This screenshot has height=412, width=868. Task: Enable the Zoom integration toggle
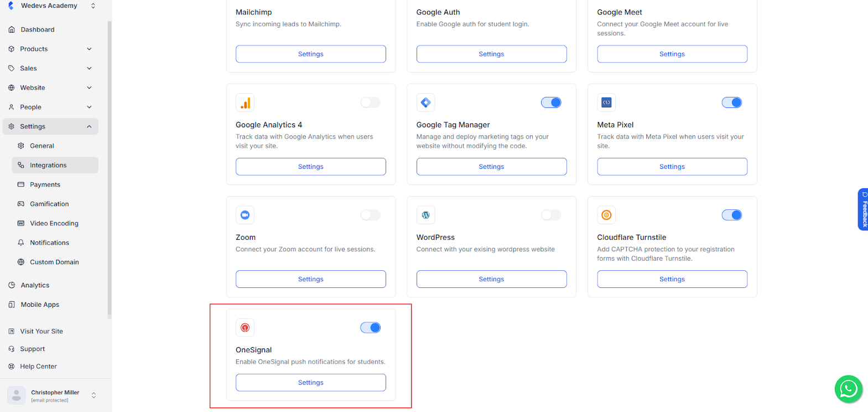click(370, 215)
